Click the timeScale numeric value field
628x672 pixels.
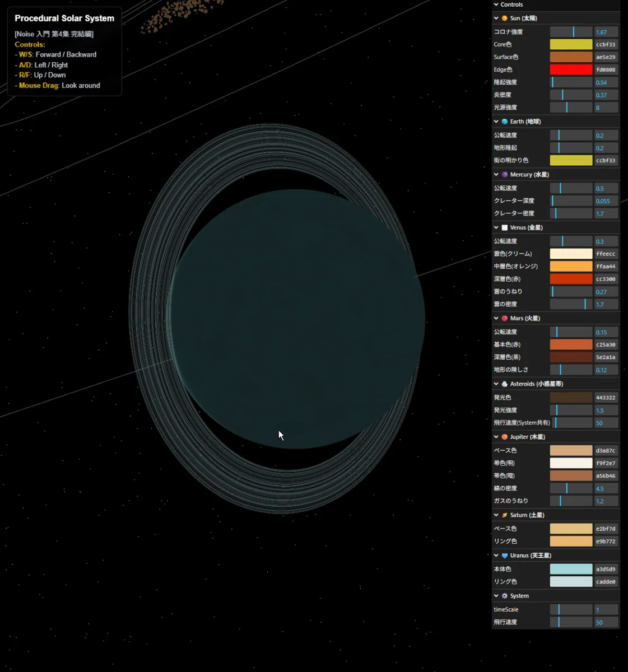(x=606, y=610)
